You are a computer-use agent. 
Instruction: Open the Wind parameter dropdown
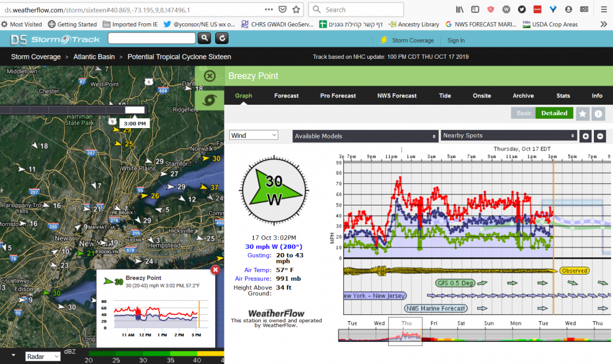[x=254, y=135]
